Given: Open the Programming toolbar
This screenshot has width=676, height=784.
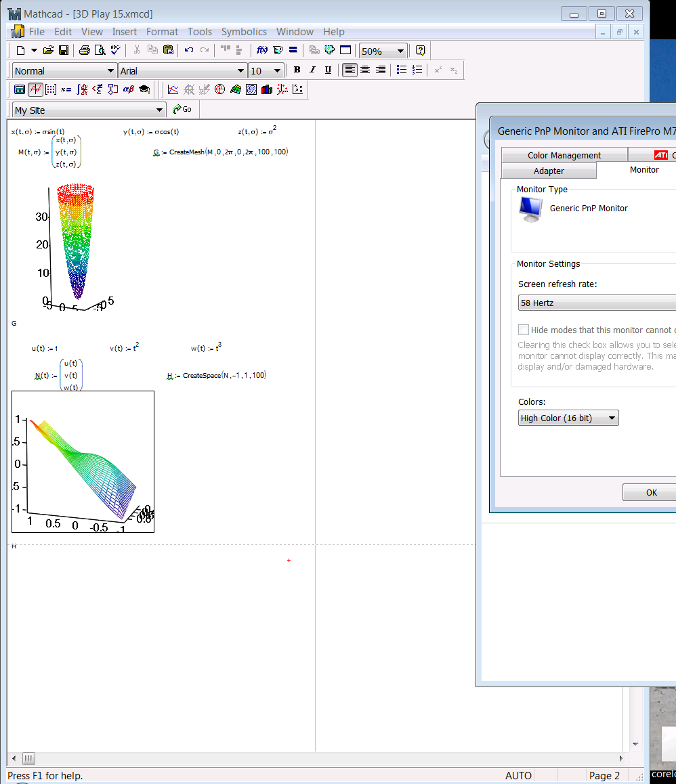Looking at the screenshot, I should coord(113,89).
